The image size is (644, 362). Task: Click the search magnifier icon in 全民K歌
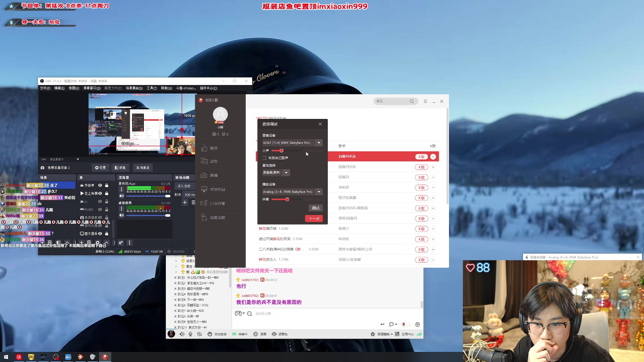[412, 101]
